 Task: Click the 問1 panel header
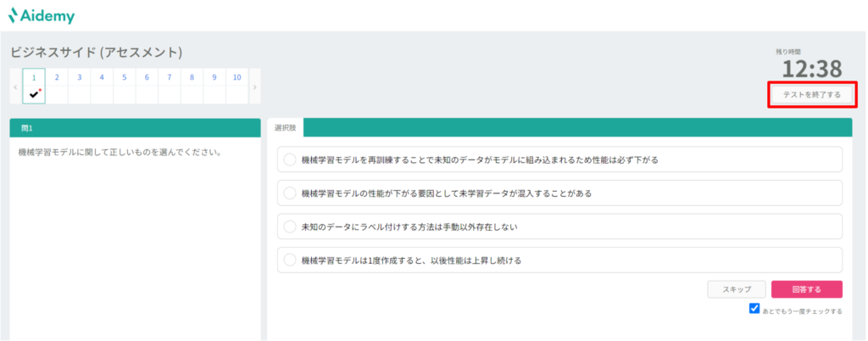tap(135, 128)
